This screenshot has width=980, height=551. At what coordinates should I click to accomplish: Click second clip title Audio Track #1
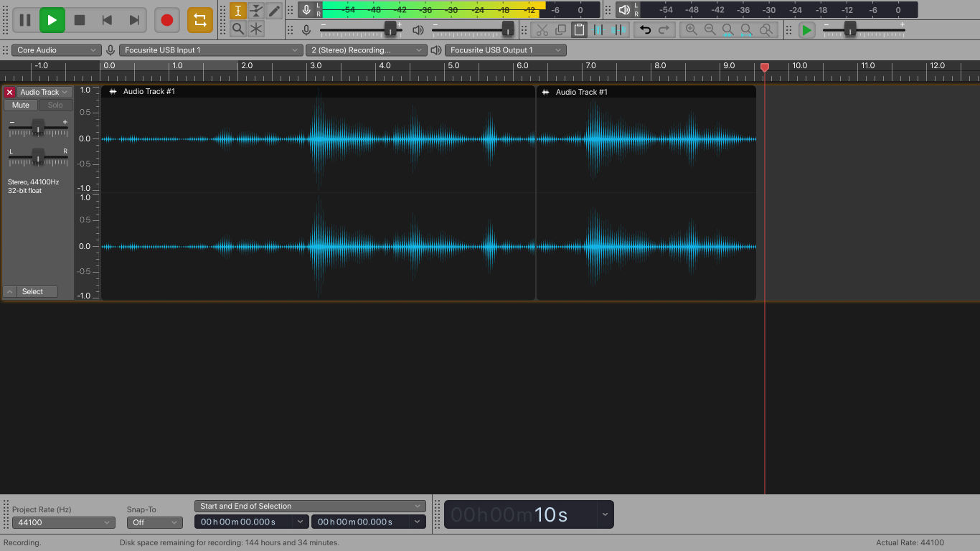click(x=581, y=92)
